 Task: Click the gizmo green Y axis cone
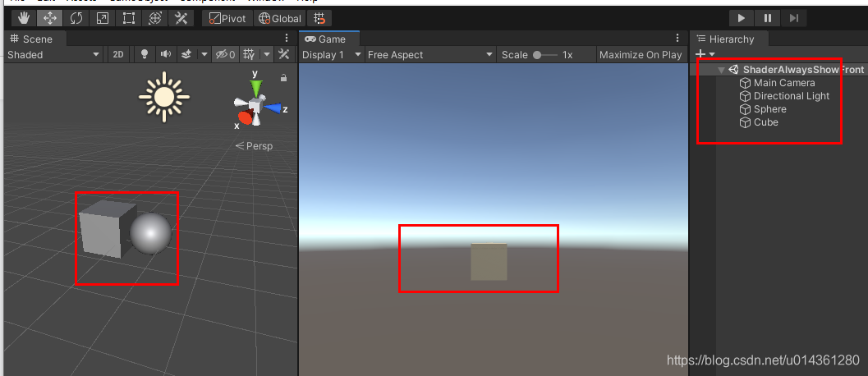coord(255,89)
